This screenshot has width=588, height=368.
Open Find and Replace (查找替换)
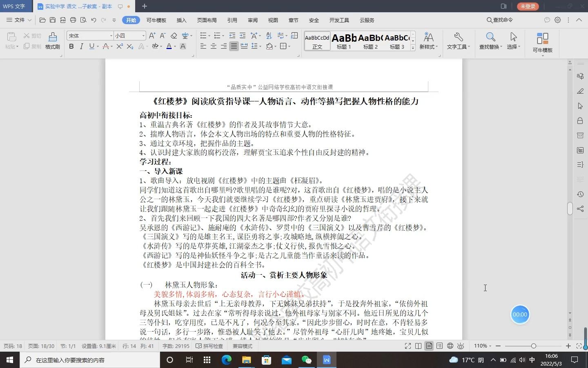tap(490, 41)
